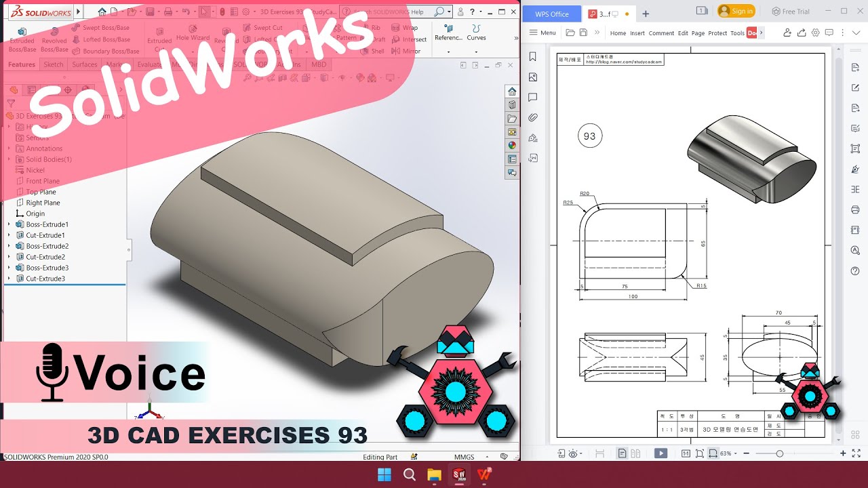
Task: Expand the Cut-Extrude1 feature node
Action: 9,235
